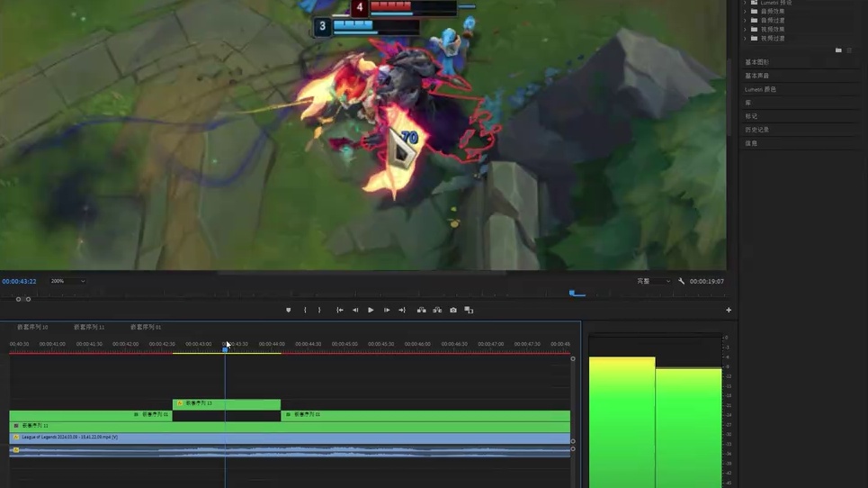Click the 00:00:45:00 mark on time ruler

coord(345,344)
